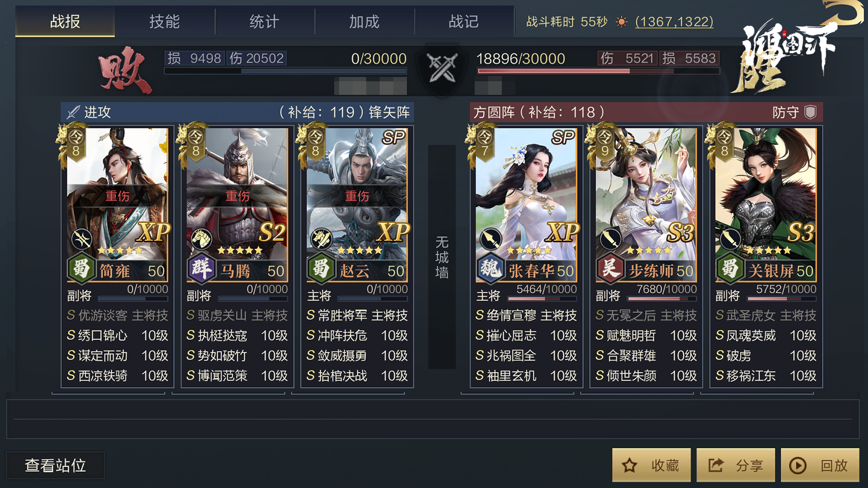Click the cavalry horse icon on 马腾 card
The height and width of the screenshot is (488, 868).
click(201, 239)
